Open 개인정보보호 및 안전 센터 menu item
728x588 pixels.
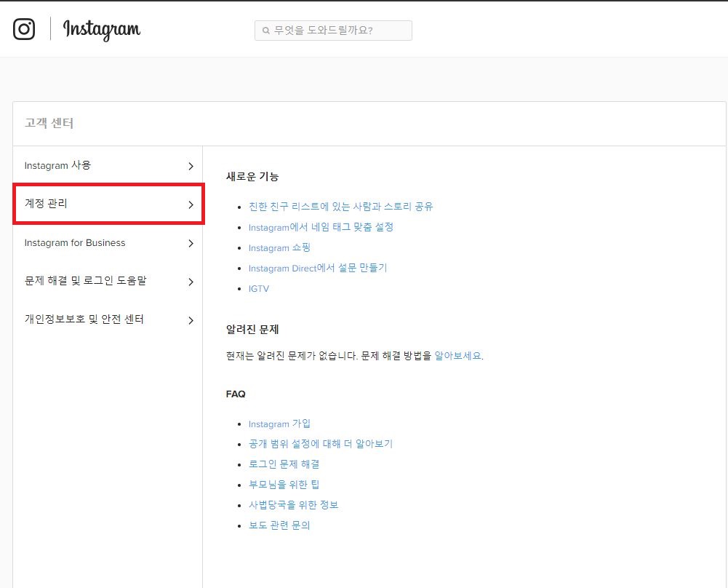point(108,320)
